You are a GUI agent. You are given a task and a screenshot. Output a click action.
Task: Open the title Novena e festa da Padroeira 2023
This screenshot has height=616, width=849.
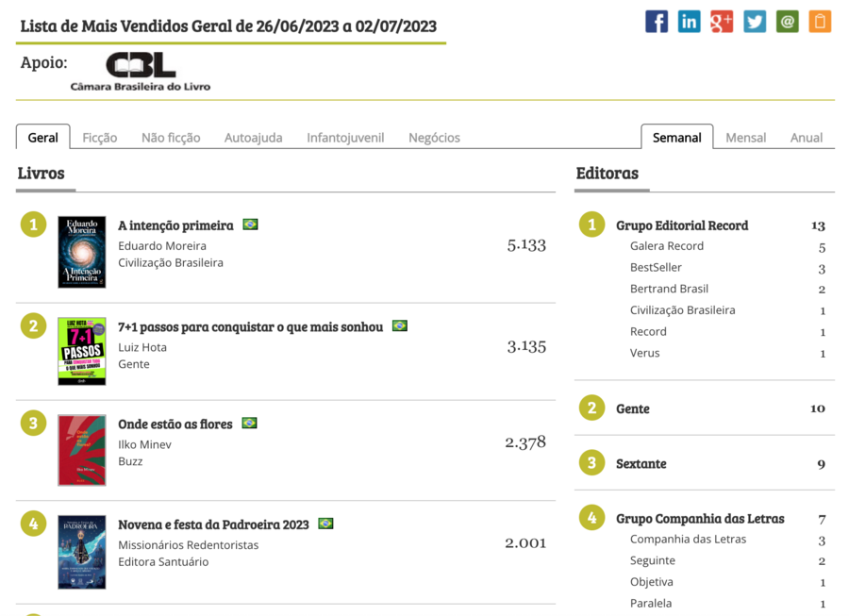pyautogui.click(x=213, y=524)
